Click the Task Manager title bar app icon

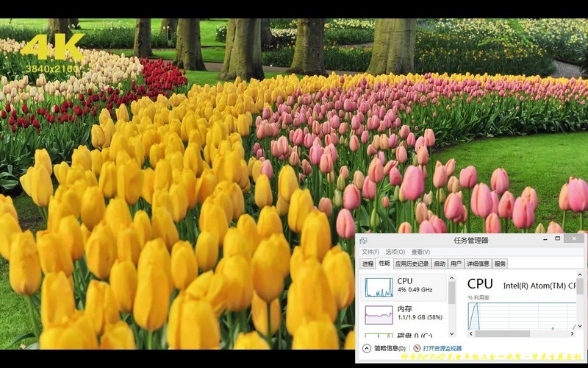pos(363,241)
